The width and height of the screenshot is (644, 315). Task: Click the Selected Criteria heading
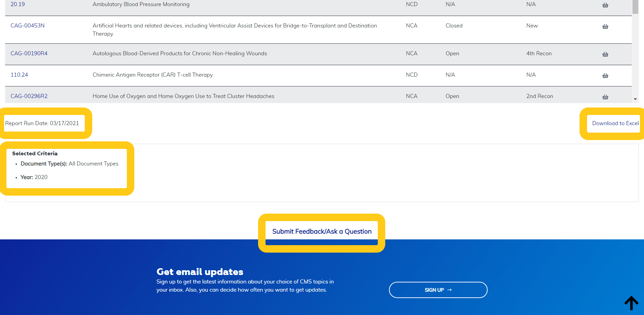point(35,154)
